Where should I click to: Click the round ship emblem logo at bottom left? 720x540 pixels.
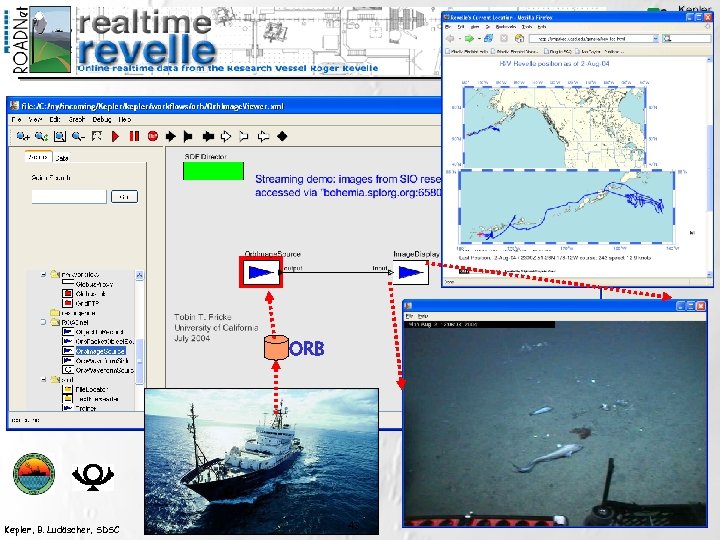(34, 474)
